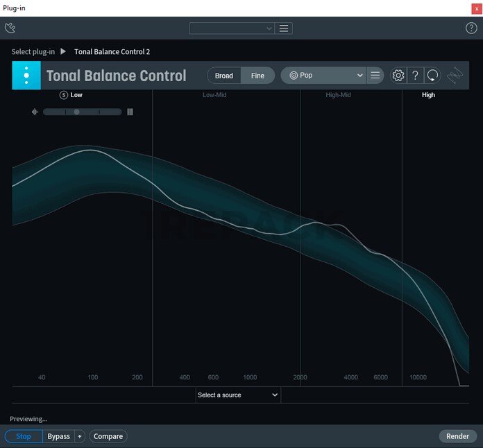Click the plug icon in top-left corner
The width and height of the screenshot is (483, 448).
[10, 28]
